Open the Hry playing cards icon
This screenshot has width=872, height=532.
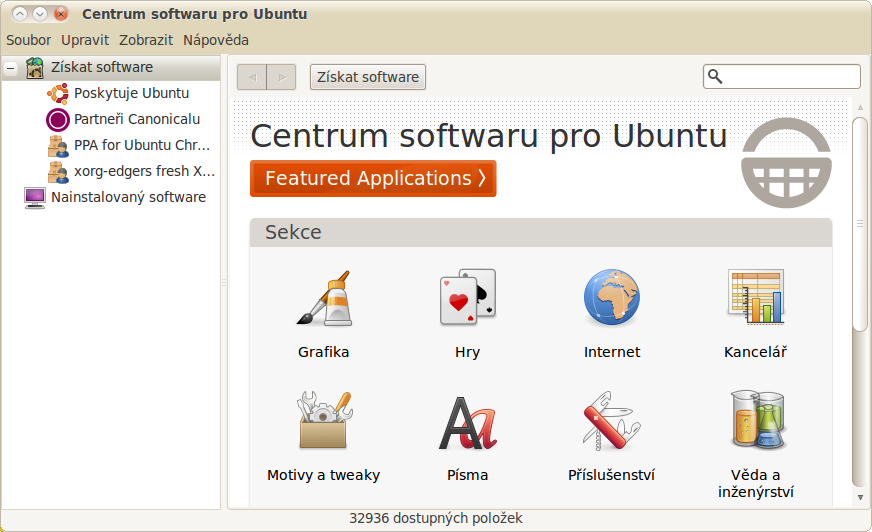pyautogui.click(x=467, y=297)
